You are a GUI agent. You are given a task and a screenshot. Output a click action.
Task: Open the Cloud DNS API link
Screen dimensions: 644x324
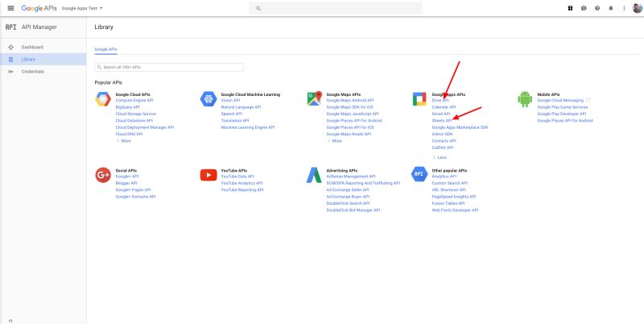[130, 134]
